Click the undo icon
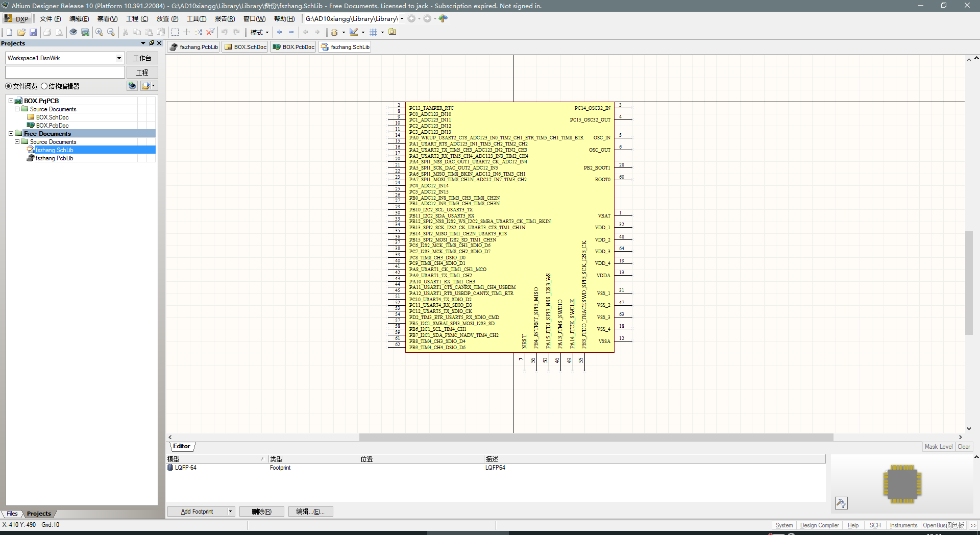The height and width of the screenshot is (535, 980). tap(225, 32)
